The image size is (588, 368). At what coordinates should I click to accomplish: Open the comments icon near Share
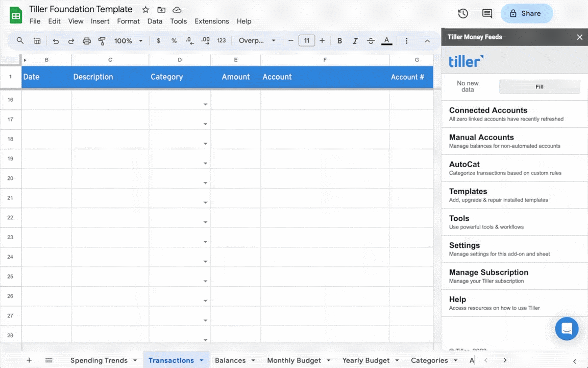tap(487, 14)
